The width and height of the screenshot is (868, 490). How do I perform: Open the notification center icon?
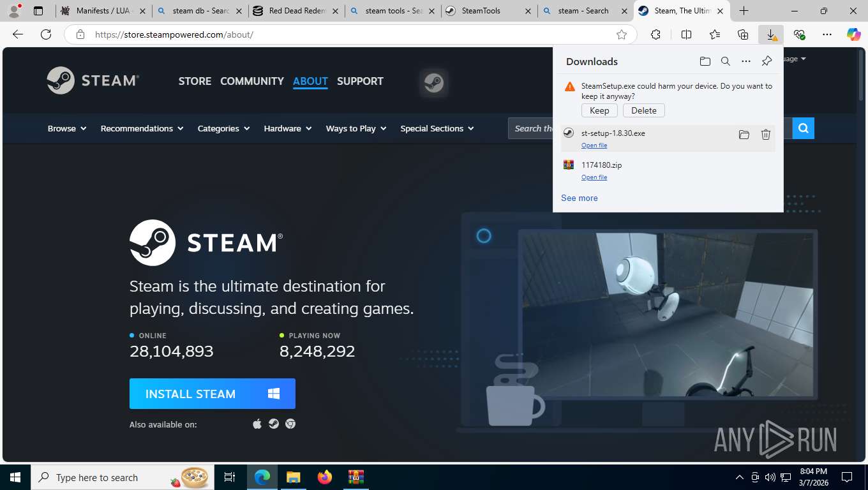pyautogui.click(x=847, y=477)
